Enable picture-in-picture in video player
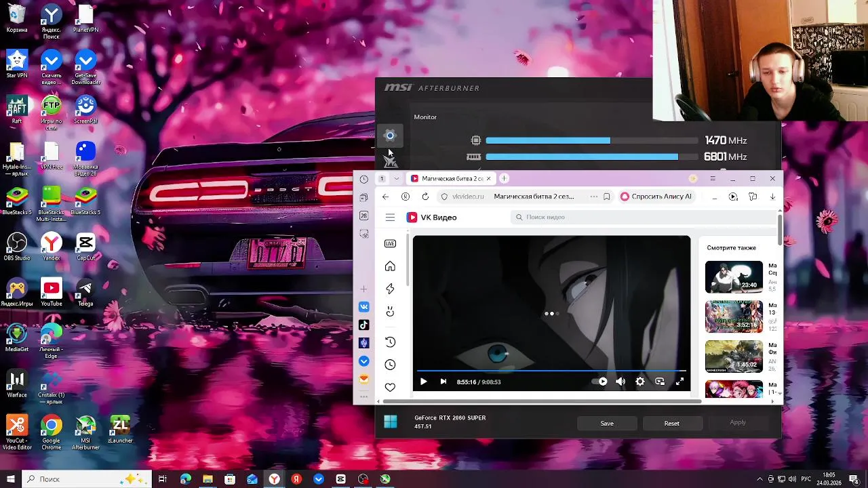 660,382
